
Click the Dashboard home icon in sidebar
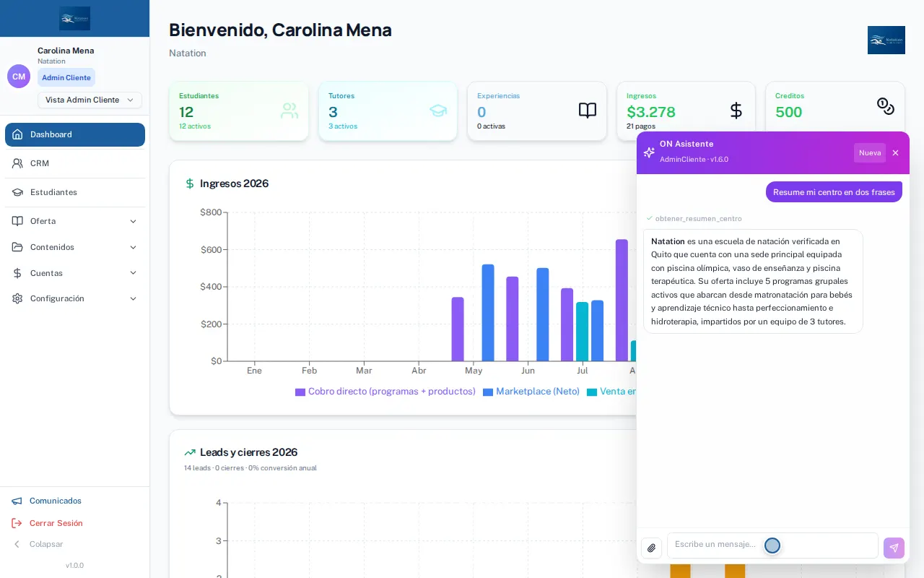pyautogui.click(x=17, y=134)
